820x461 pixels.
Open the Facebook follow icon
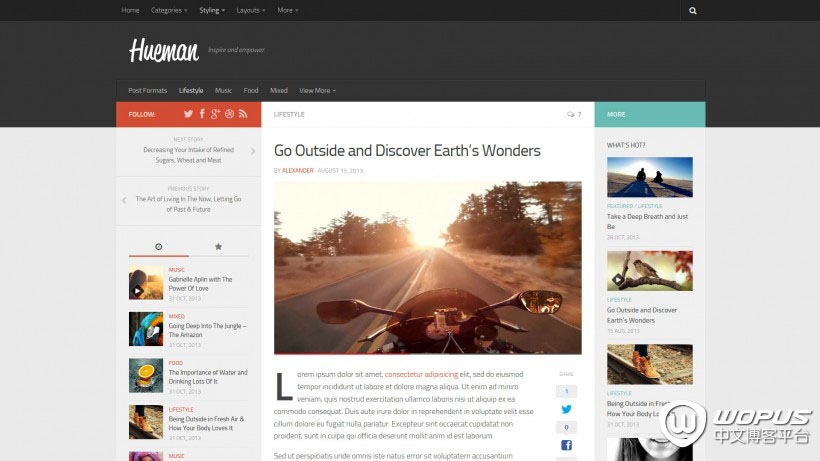point(201,114)
